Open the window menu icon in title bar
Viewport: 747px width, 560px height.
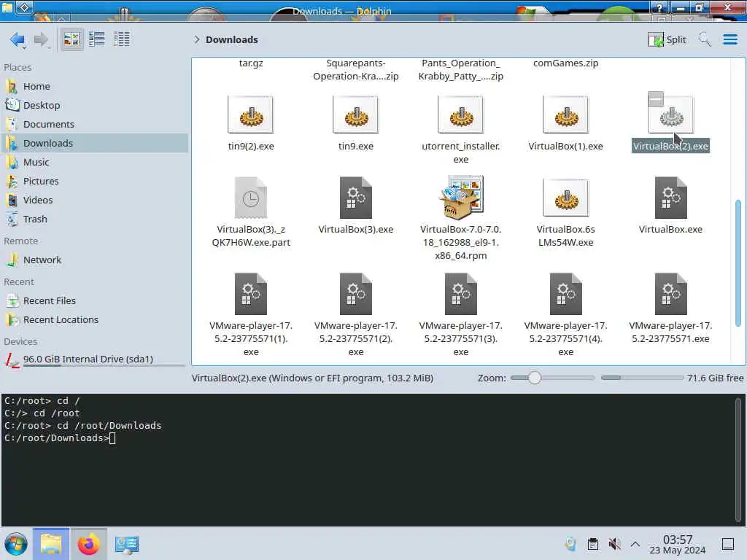[7, 7]
